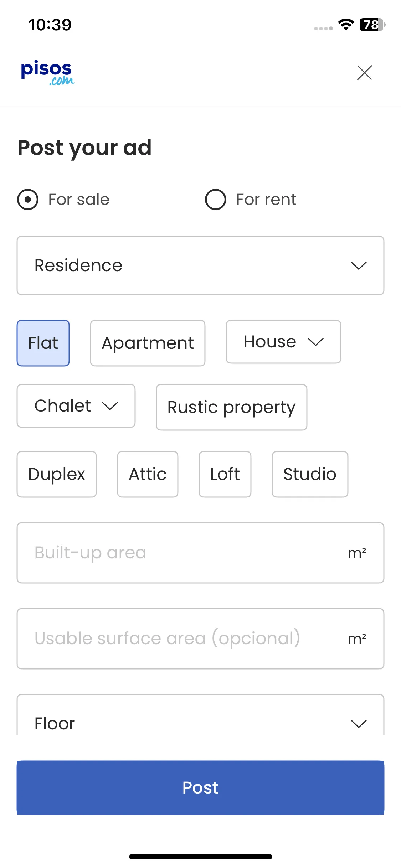Expand the House subtype chevron
The height and width of the screenshot is (868, 401).
pos(315,342)
